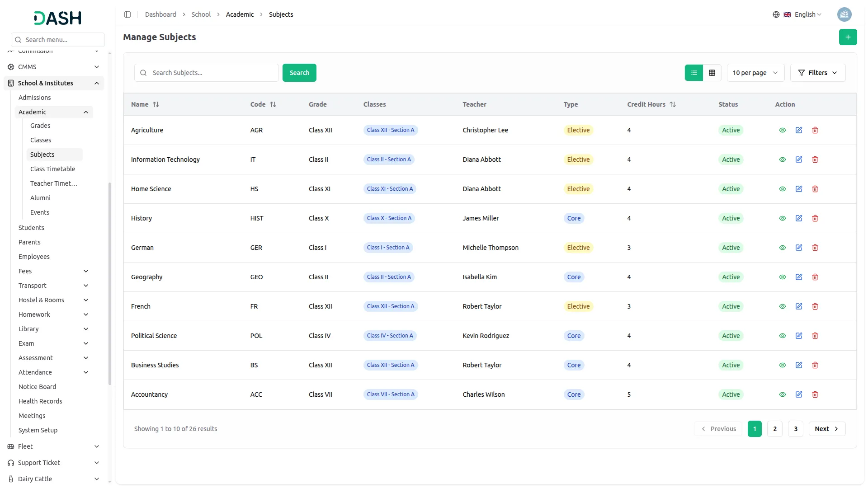Switch to grid view layout
This screenshot has width=868, height=488.
click(x=712, y=73)
